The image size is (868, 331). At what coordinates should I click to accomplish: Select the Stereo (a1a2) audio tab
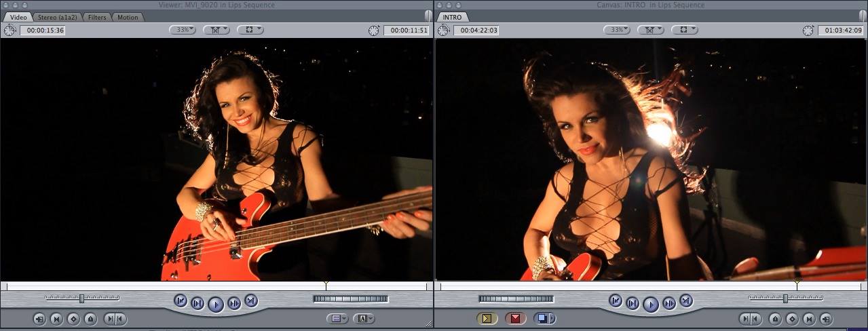coord(58,17)
